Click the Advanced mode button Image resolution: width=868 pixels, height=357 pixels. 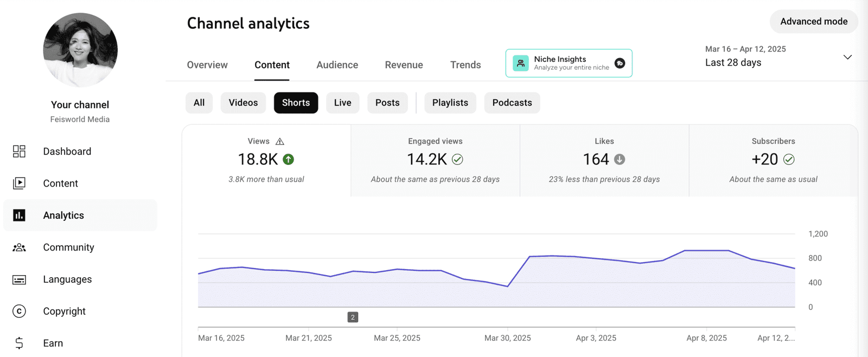pos(814,22)
